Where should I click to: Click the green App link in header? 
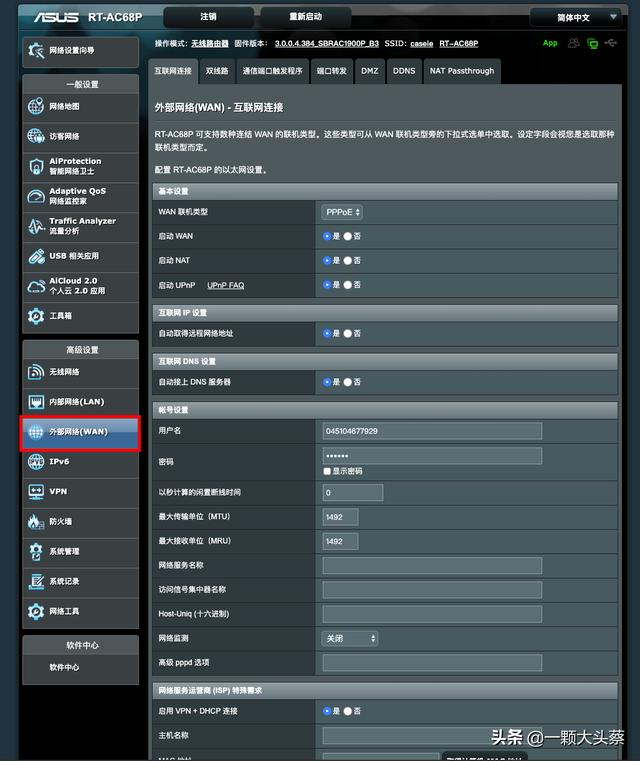click(550, 43)
